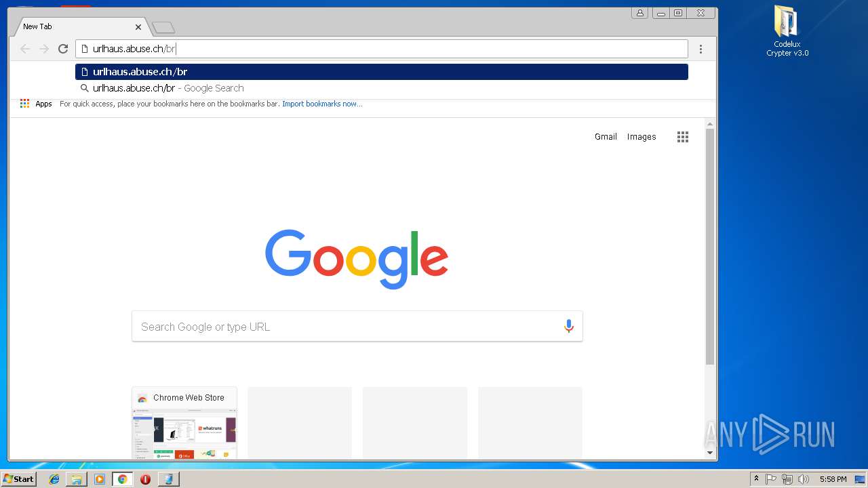Open the Chrome Web Store thumbnail
Viewport: 868px width, 488px height.
[184, 423]
